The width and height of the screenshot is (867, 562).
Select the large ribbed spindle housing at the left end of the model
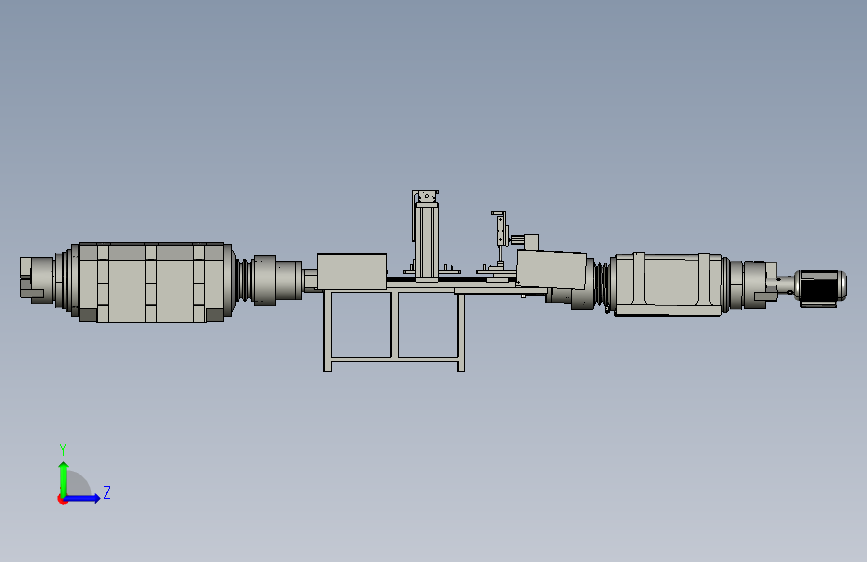pos(152,282)
